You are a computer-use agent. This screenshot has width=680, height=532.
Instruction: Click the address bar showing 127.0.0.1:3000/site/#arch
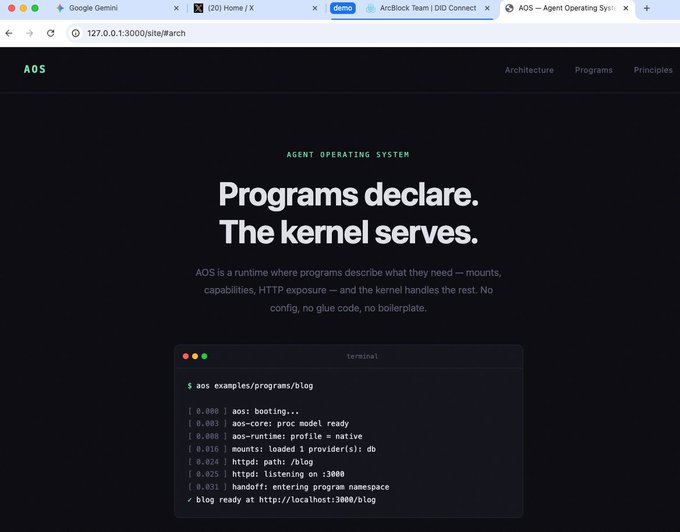coord(373,33)
